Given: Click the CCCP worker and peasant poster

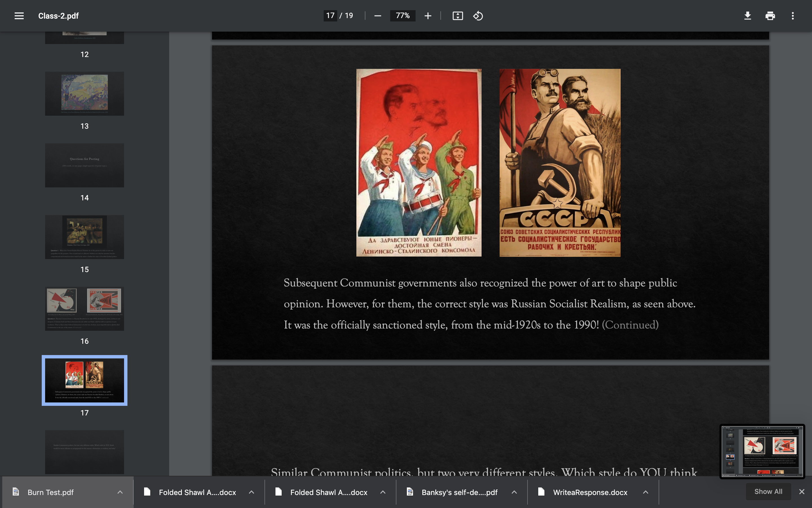Looking at the screenshot, I should 560,163.
